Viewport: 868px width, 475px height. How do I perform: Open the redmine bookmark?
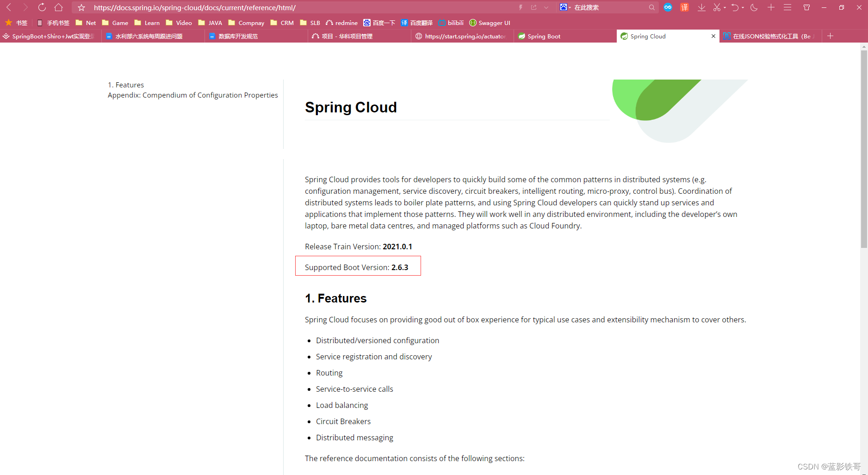[x=342, y=23]
